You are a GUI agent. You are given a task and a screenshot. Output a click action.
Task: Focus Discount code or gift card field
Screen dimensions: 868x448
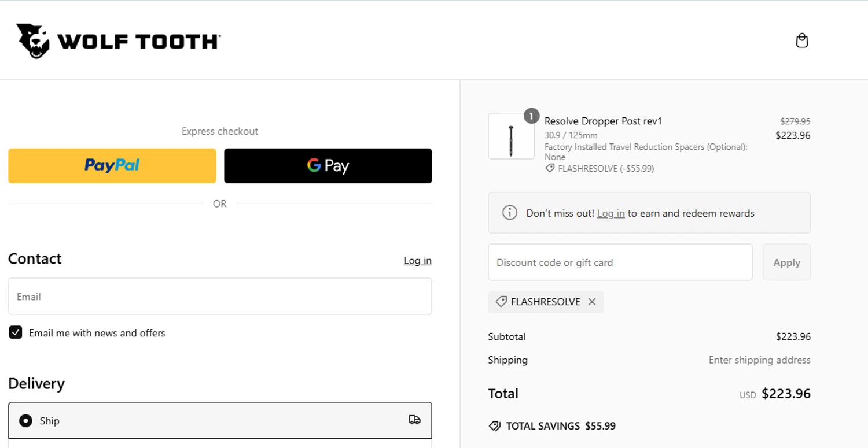pos(620,262)
